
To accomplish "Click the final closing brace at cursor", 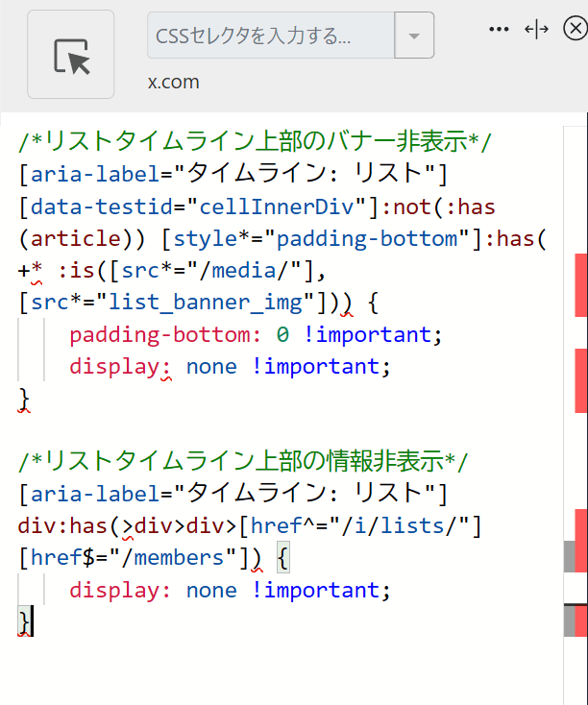I will tap(24, 622).
